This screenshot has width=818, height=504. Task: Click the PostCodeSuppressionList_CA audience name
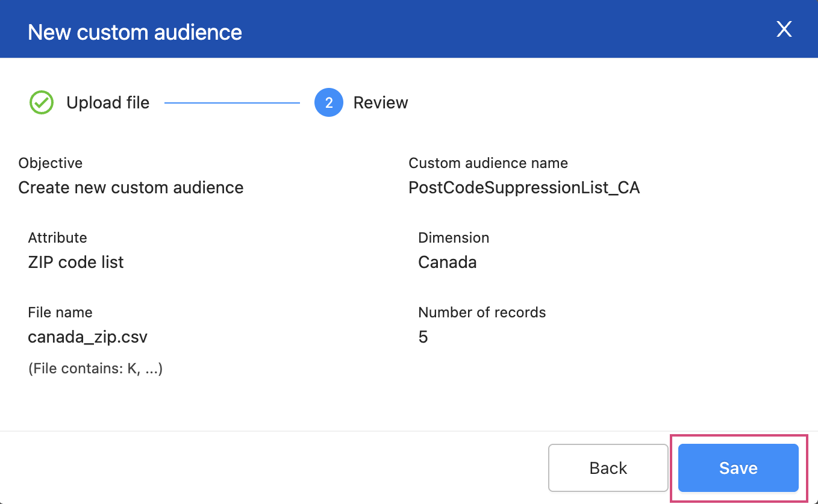[x=524, y=188]
